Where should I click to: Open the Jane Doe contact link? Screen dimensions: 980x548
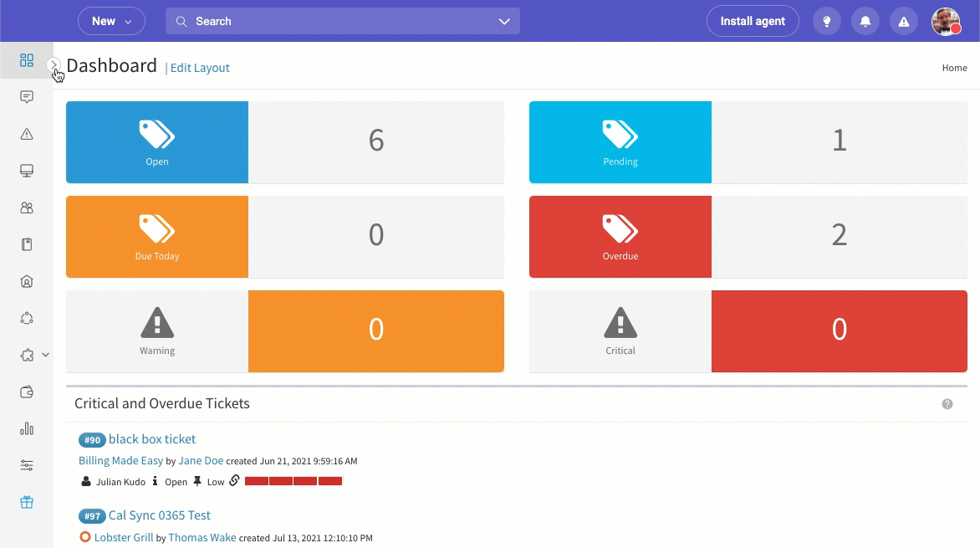pyautogui.click(x=201, y=460)
